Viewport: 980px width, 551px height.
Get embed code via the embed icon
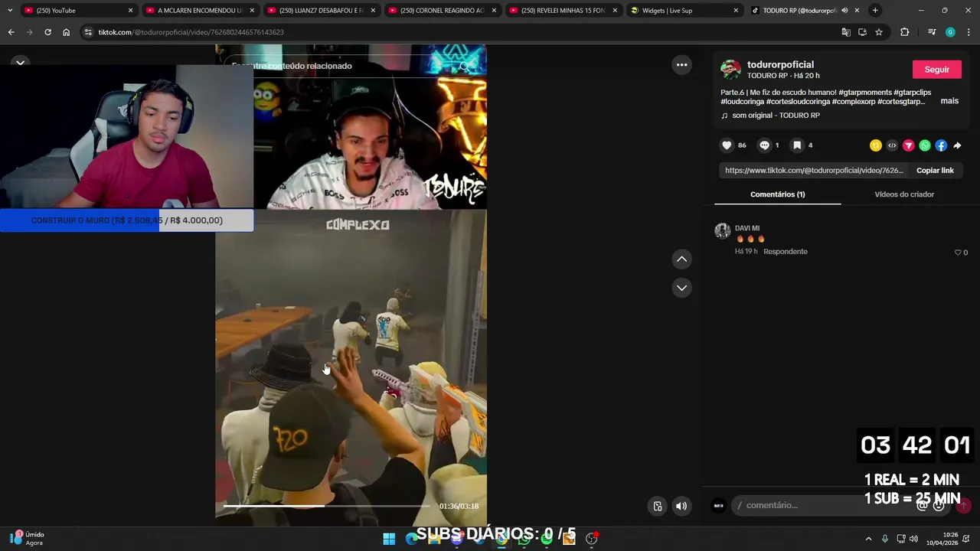tap(892, 145)
